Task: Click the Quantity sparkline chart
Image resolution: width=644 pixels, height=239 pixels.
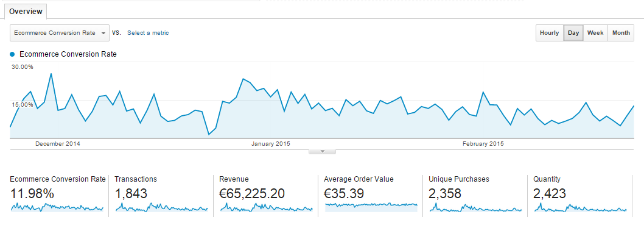Action: click(580, 207)
